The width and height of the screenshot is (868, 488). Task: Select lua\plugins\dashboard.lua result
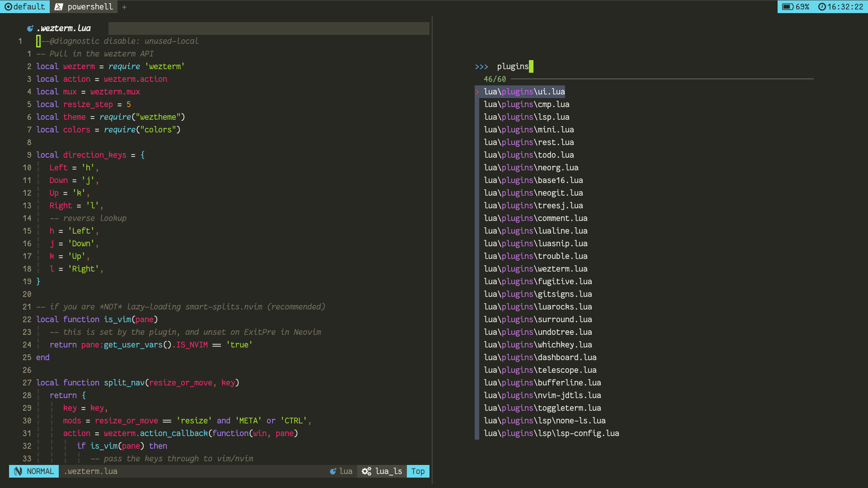tap(540, 357)
